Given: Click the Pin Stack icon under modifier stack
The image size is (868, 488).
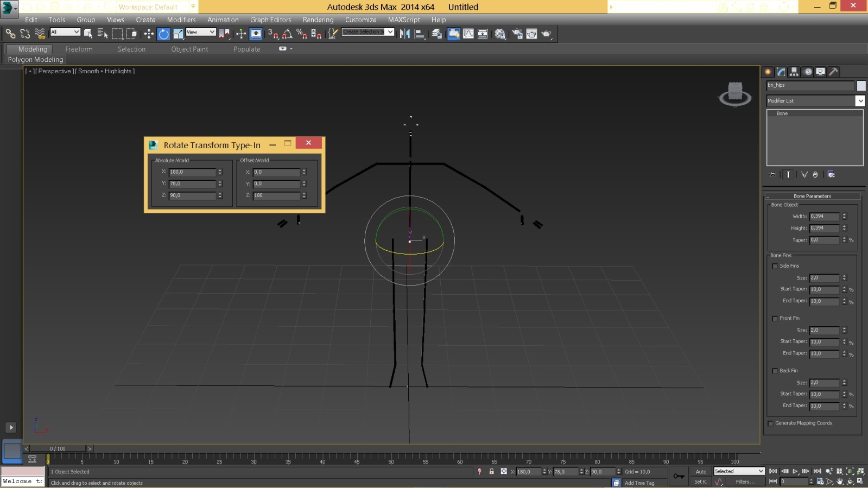Looking at the screenshot, I should point(773,174).
